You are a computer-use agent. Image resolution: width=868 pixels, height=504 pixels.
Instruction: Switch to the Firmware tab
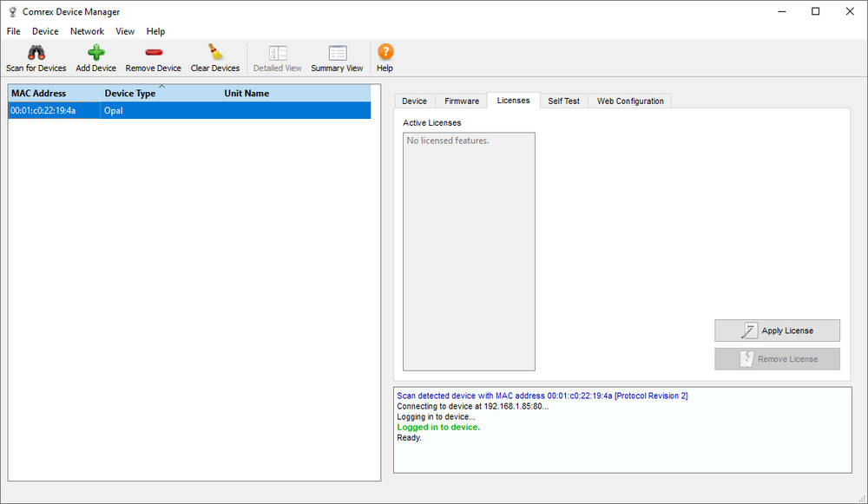462,101
